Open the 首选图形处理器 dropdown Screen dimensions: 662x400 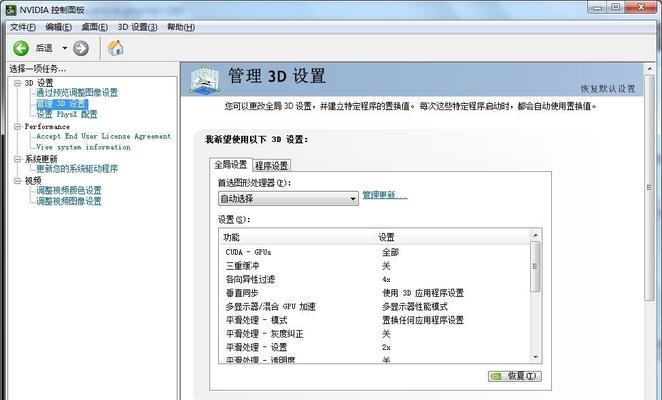tap(288, 198)
